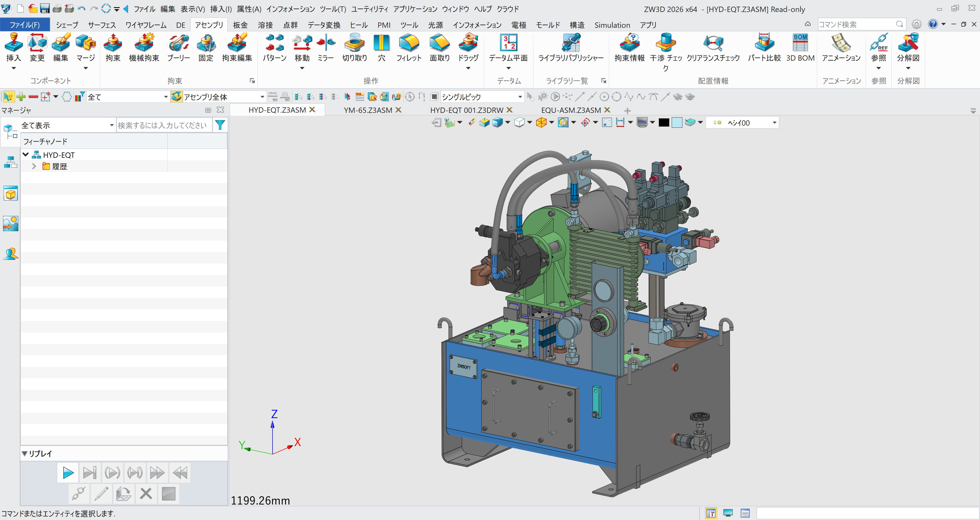Select the 固定 (Fix) constraint tool
980x520 pixels.
click(206, 47)
